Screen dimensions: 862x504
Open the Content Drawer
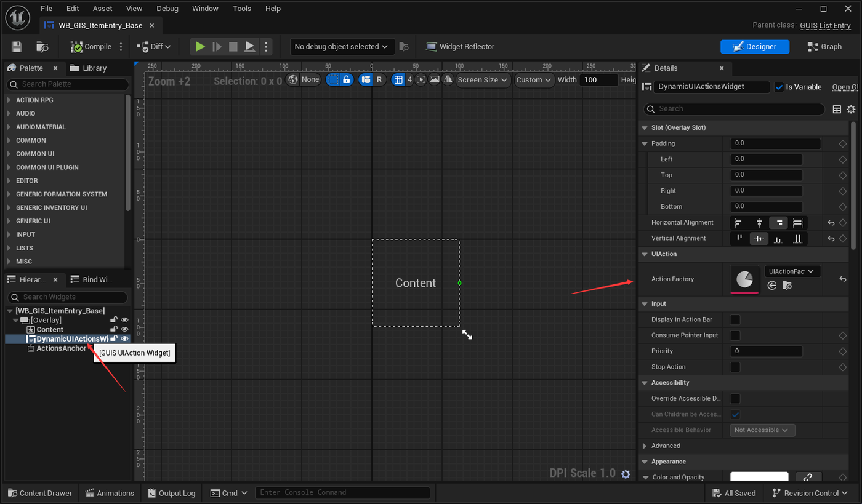coord(39,494)
